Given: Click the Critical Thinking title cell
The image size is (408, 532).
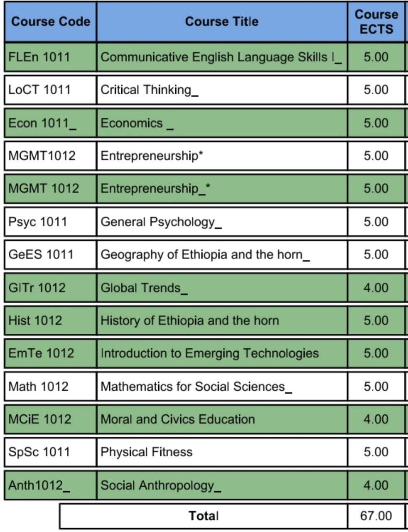Looking at the screenshot, I should click(x=222, y=90).
